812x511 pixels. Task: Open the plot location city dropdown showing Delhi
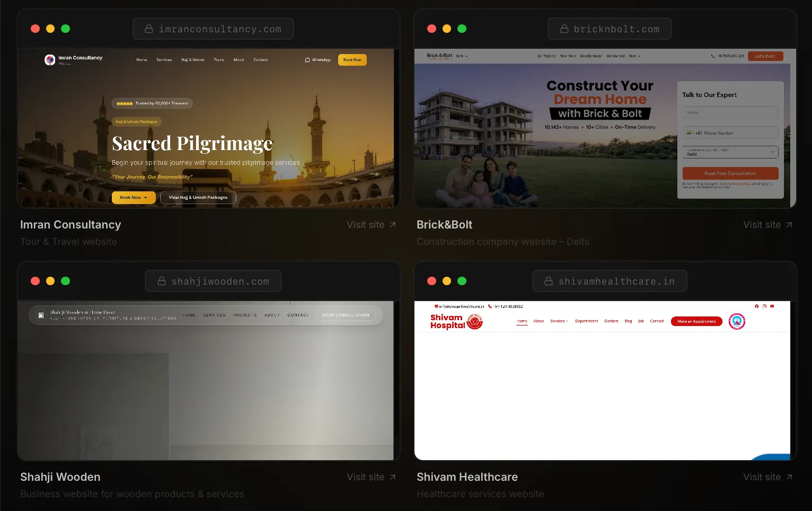click(x=730, y=152)
